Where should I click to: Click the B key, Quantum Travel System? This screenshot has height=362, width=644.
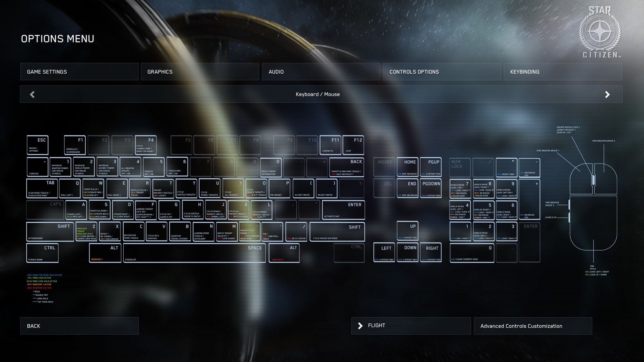(x=180, y=232)
